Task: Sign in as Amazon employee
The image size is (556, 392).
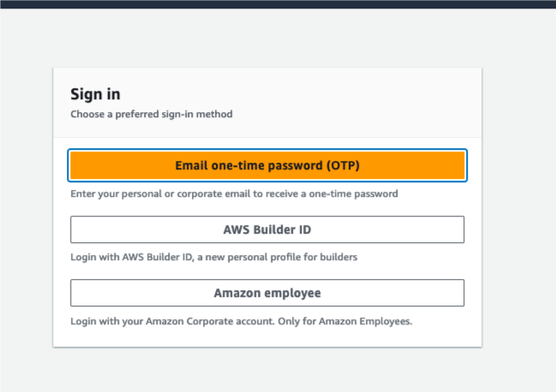Action: tap(267, 293)
